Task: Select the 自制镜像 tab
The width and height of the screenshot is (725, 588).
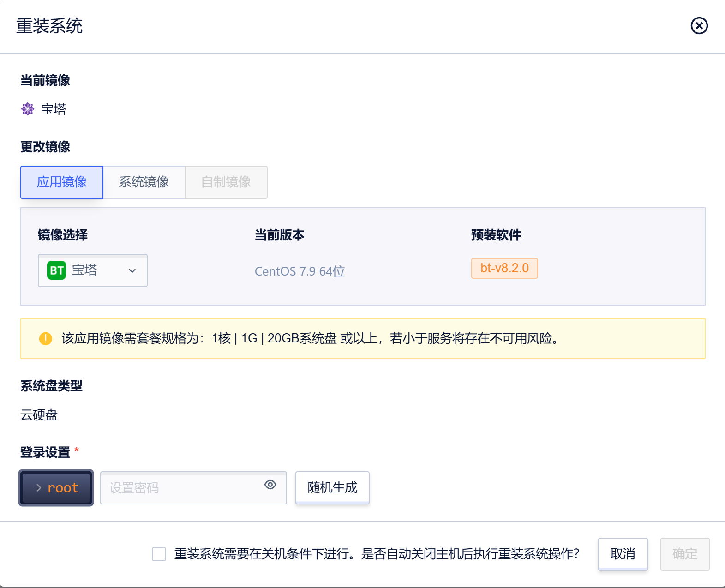Action: pyautogui.click(x=226, y=182)
